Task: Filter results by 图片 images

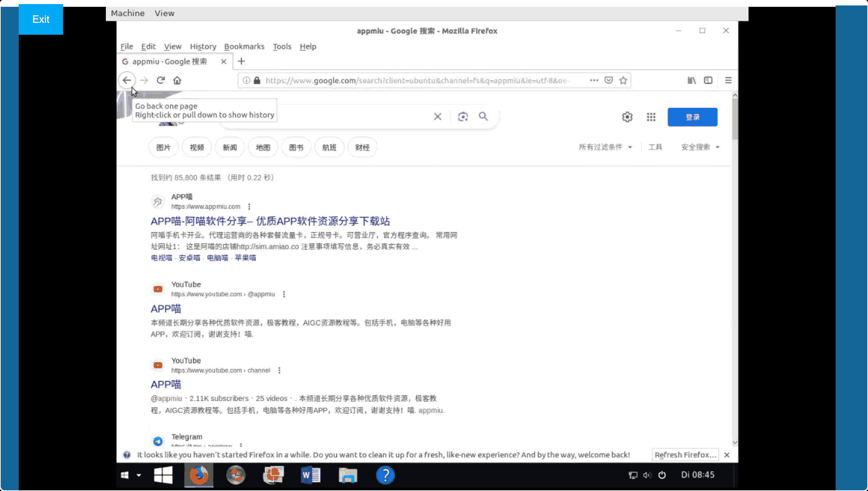Action: coord(163,147)
